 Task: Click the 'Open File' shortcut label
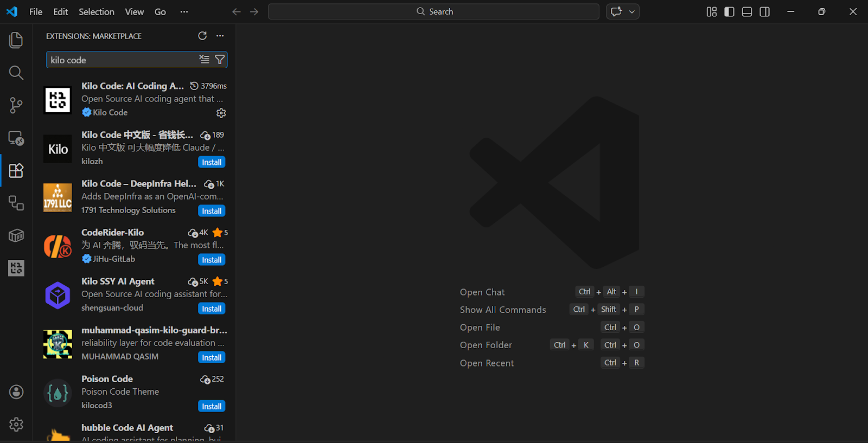pos(480,328)
